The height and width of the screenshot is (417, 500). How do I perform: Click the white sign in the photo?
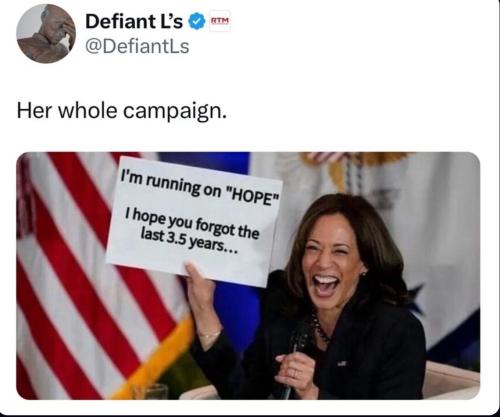click(194, 222)
